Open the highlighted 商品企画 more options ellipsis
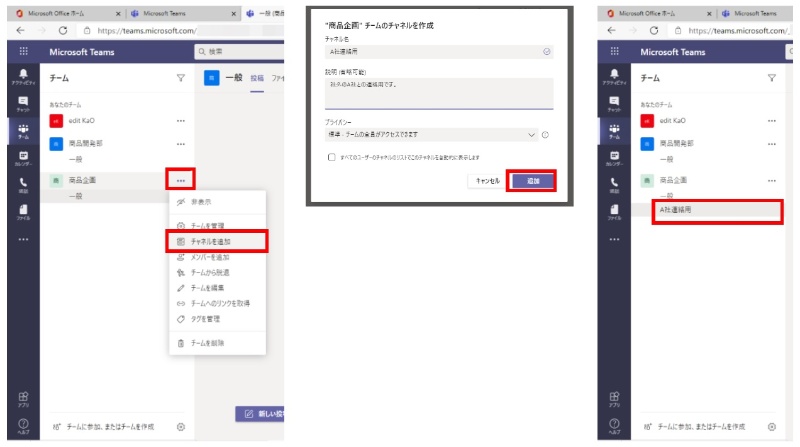The image size is (800, 447). click(181, 180)
